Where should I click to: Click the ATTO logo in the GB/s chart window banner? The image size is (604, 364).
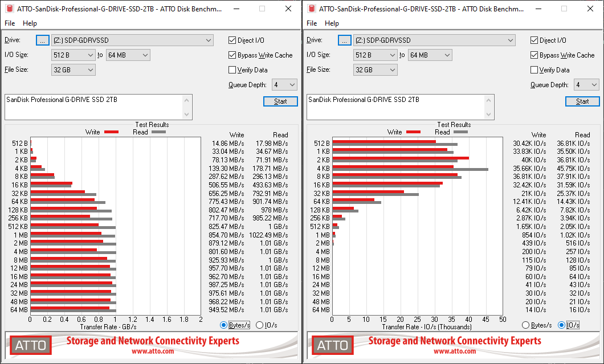[30, 345]
